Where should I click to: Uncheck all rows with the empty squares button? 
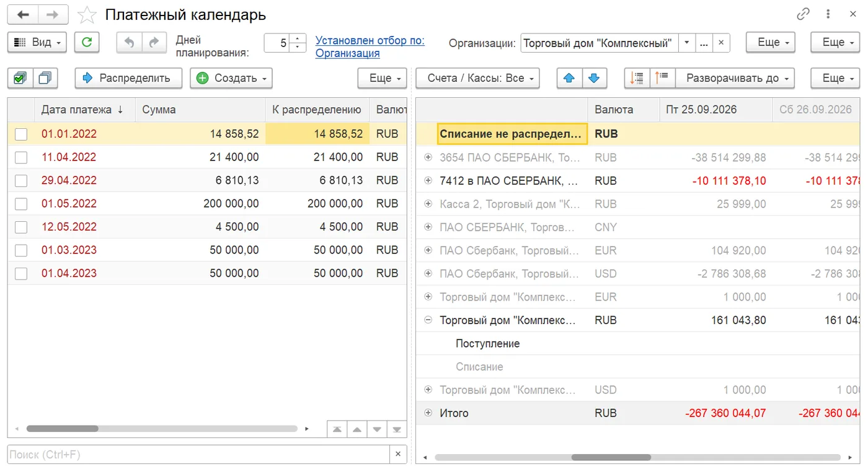(x=45, y=78)
